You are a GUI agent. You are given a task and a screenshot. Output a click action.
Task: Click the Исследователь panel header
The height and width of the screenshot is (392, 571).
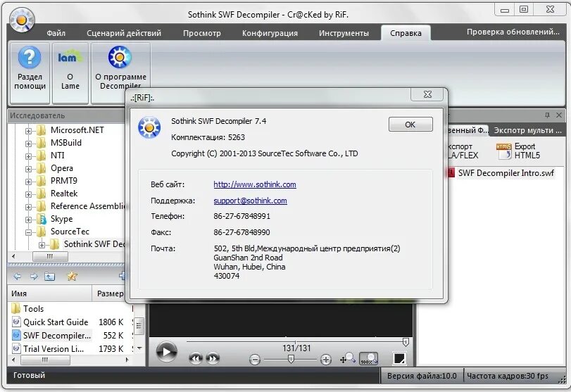(66, 115)
